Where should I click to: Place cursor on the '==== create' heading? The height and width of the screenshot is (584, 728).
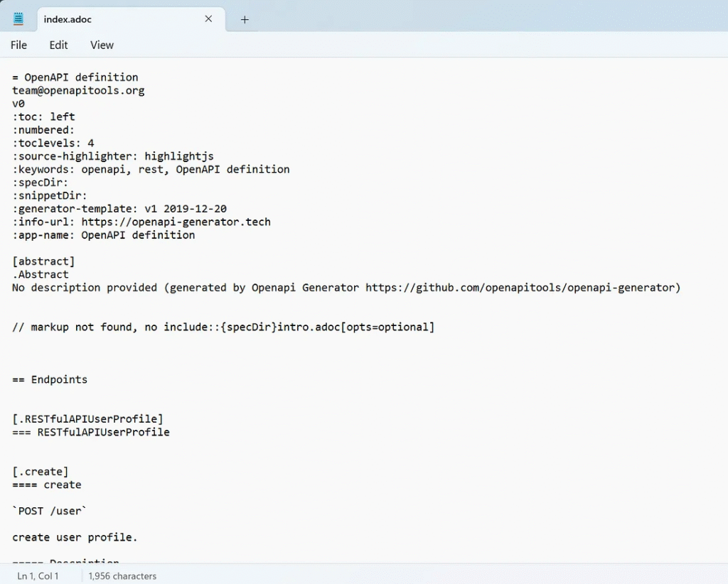tap(47, 485)
